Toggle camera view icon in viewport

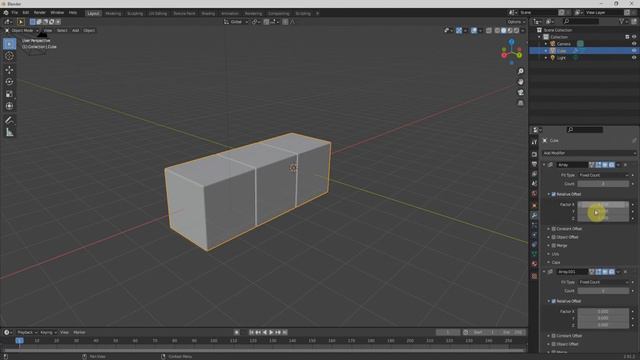coord(520,93)
